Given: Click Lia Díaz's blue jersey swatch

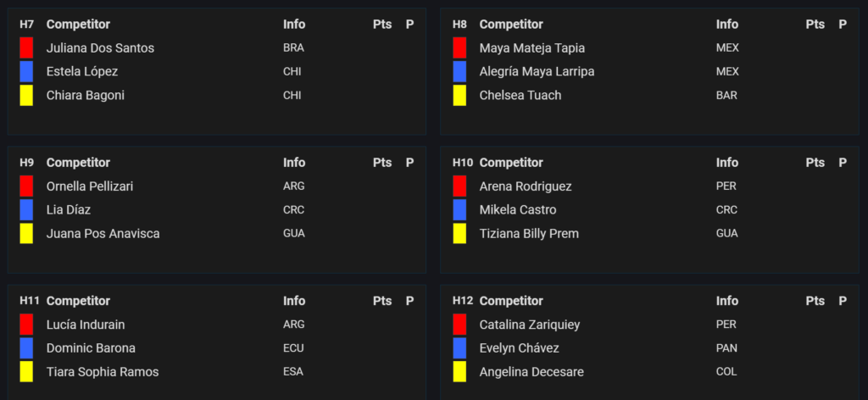Looking at the screenshot, I should 26,209.
